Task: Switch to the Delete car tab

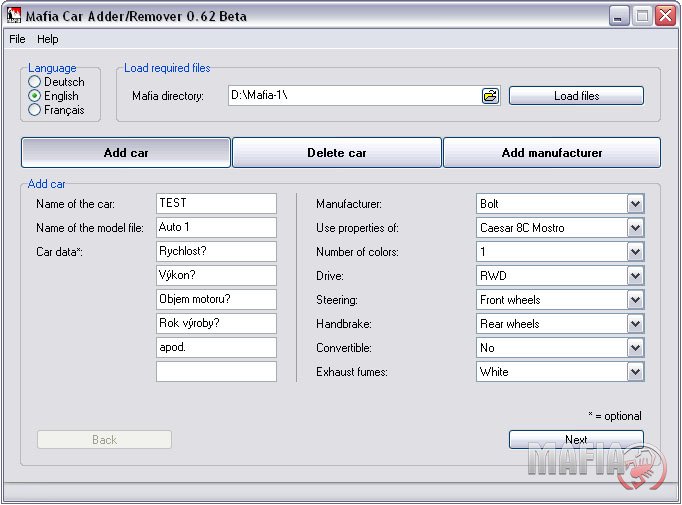Action: tap(337, 153)
